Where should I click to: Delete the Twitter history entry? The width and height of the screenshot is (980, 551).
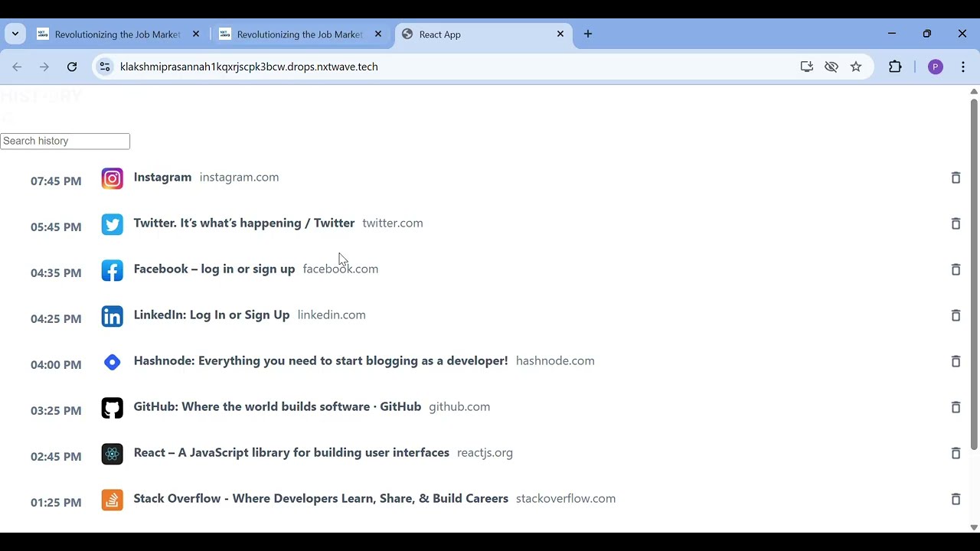click(955, 223)
